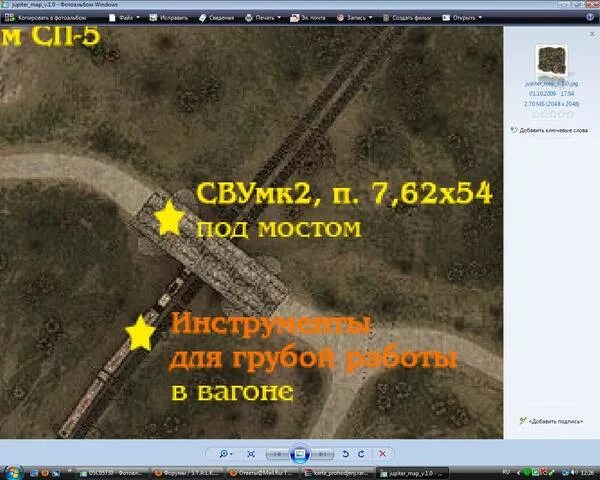Click the file name jupiter_map_v.1.0.jpg
The image size is (600, 480).
coord(551,83)
